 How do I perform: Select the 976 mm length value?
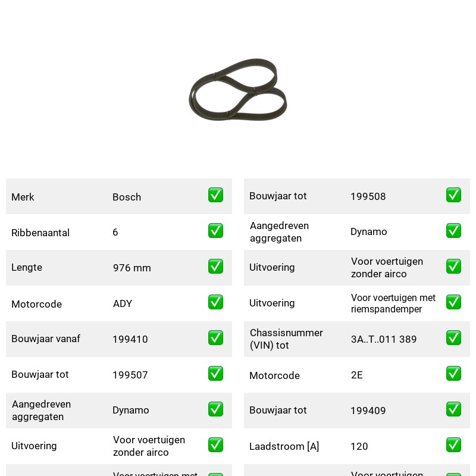131,268
